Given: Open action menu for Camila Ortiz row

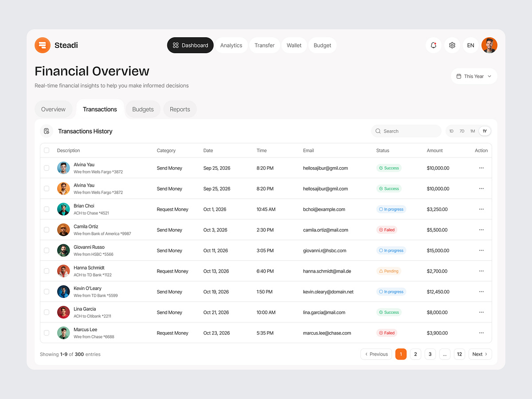Looking at the screenshot, I should point(481,230).
